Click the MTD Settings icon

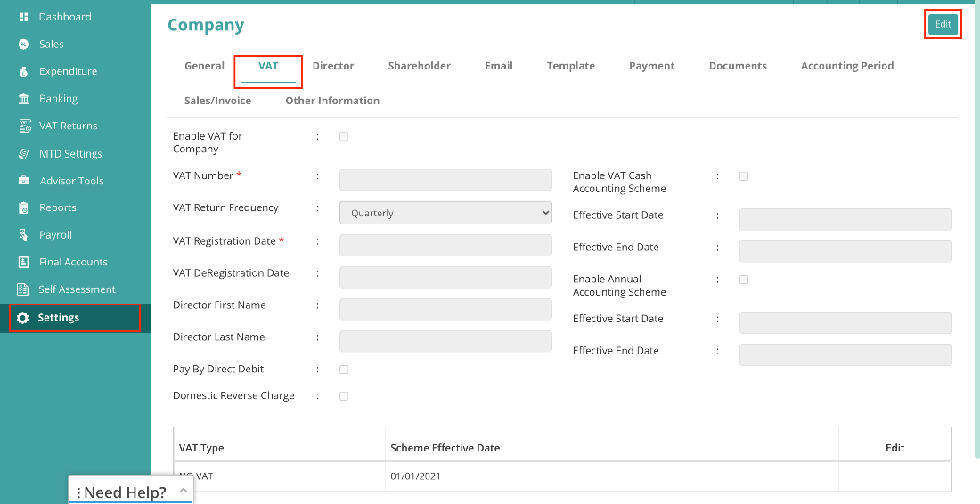[x=24, y=154]
